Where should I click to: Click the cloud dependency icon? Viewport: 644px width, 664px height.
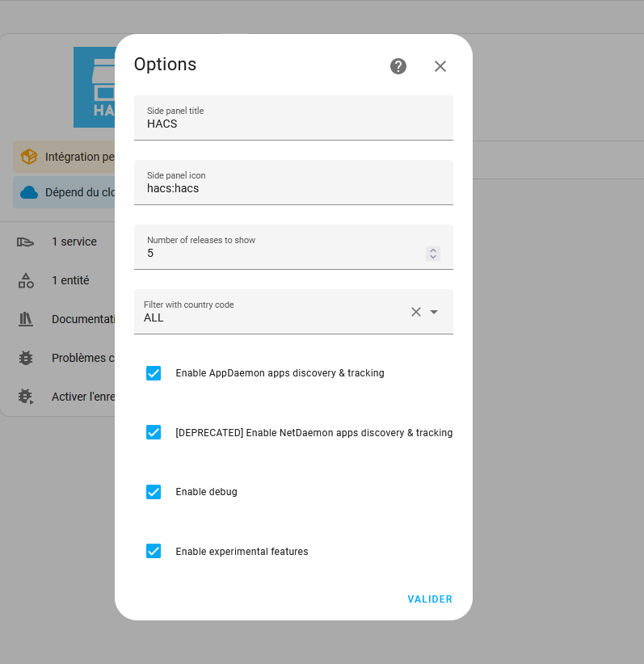point(29,192)
